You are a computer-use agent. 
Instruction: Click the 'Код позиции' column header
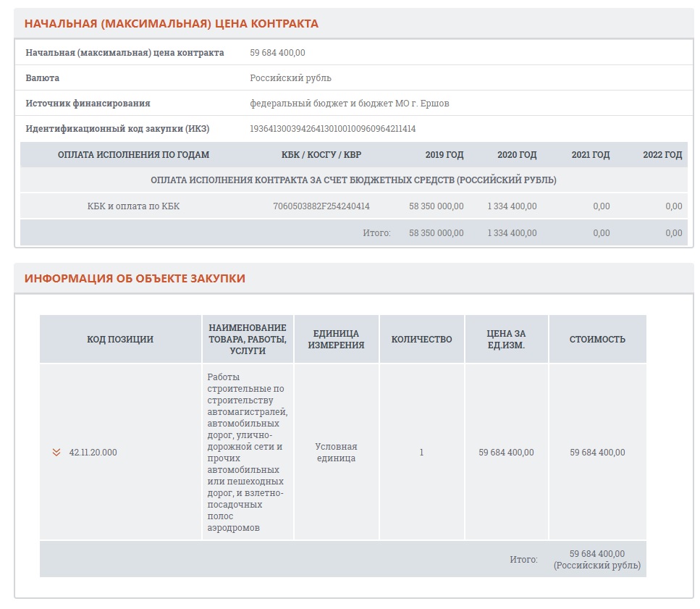(120, 339)
